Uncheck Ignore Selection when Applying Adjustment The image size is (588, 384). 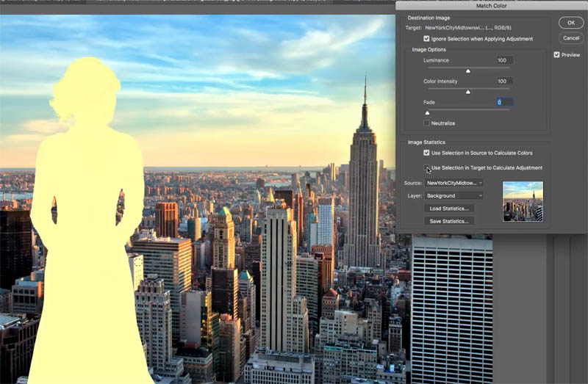(x=426, y=39)
